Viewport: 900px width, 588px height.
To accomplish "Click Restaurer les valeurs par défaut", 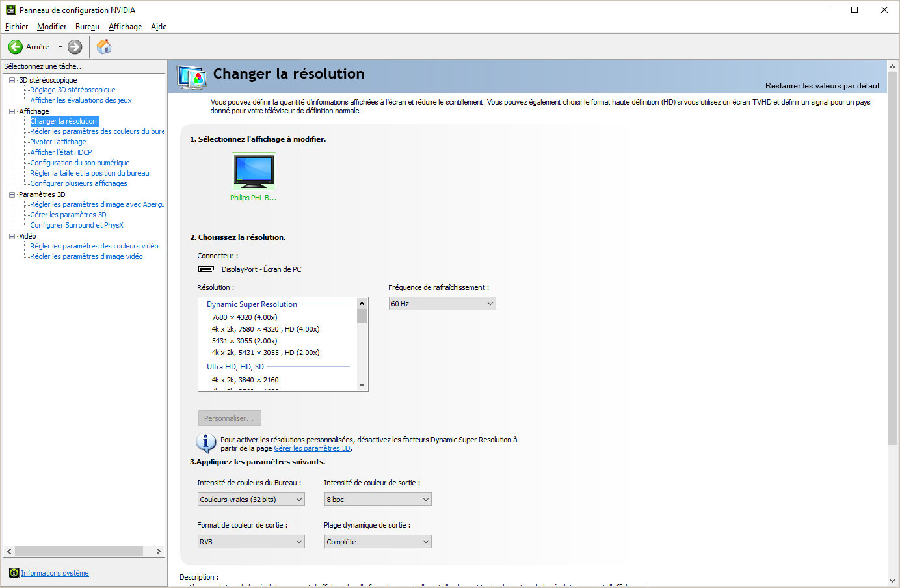I will [x=822, y=86].
